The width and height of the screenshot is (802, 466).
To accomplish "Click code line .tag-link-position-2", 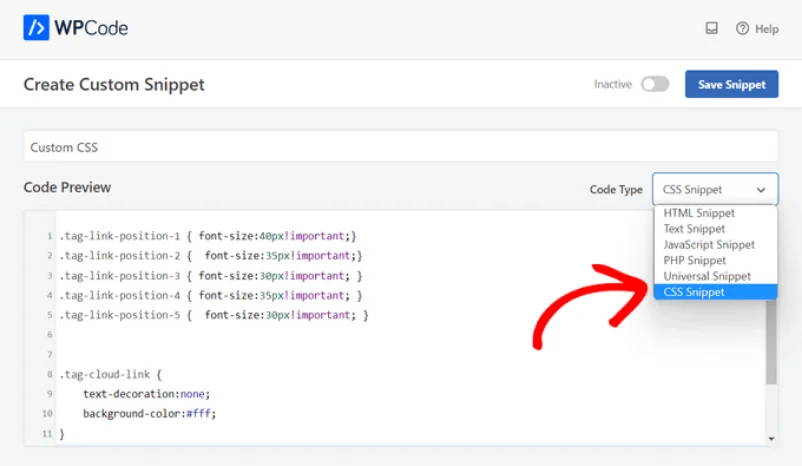I will point(211,256).
